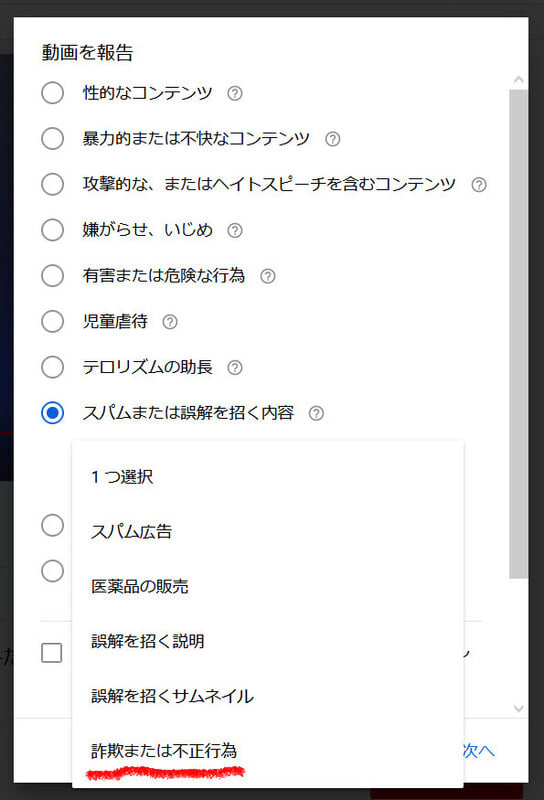The width and height of the screenshot is (544, 800).
Task: Select 暴力的または不快なコンテンツ radio button
Action: click(53, 138)
